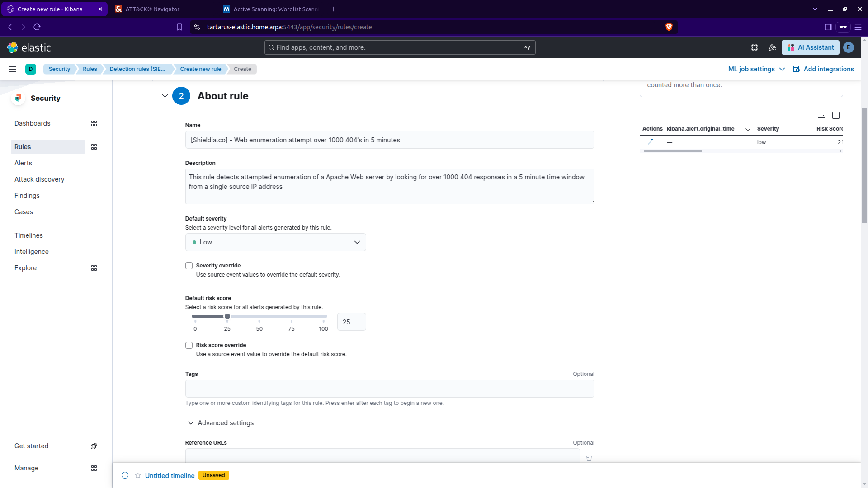Toggle full screen on preview table
The image size is (868, 488).
pos(836,115)
